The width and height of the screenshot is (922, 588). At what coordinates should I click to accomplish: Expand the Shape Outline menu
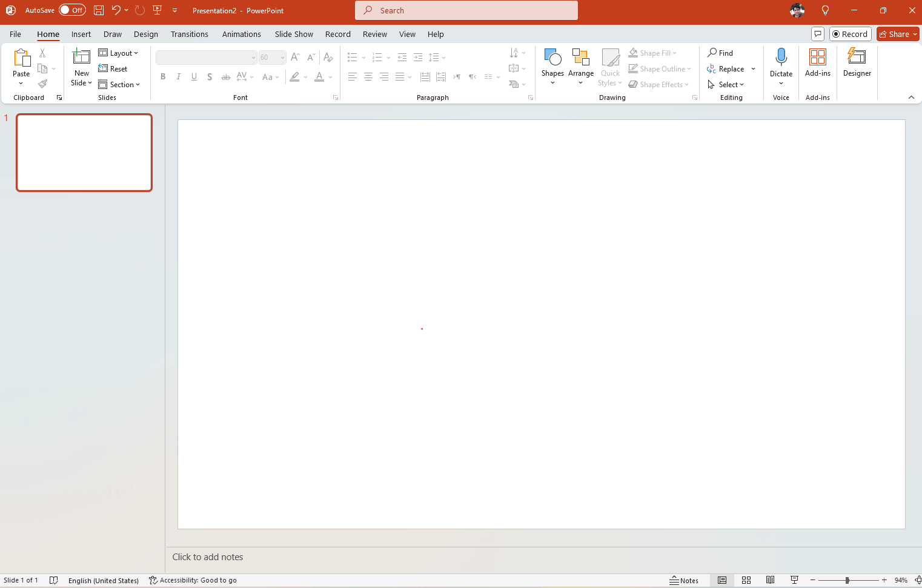(x=660, y=68)
